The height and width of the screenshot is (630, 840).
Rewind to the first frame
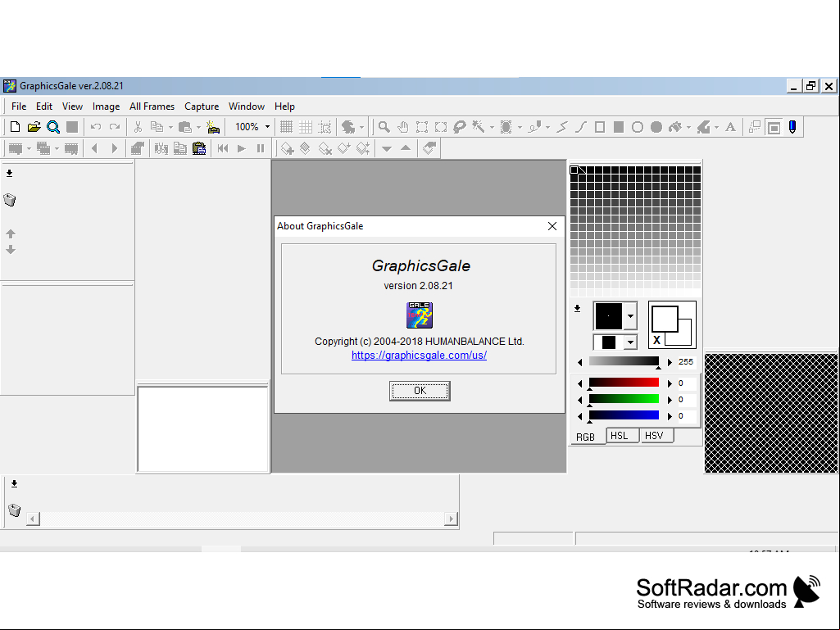(x=223, y=148)
